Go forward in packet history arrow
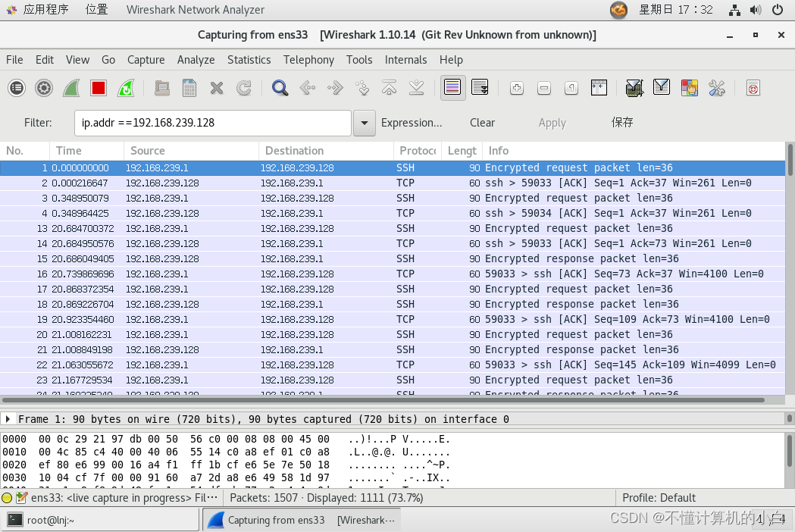Screen dimensions: 795x532 tap(335, 88)
